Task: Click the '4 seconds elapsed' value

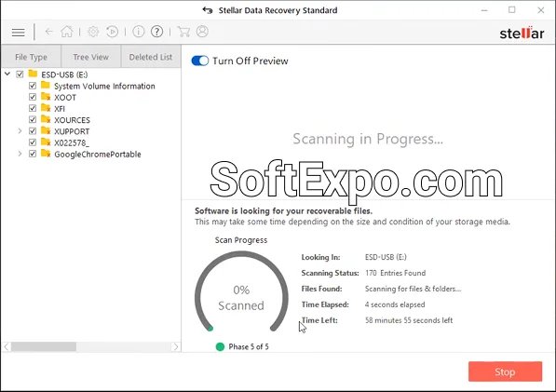Action: (x=395, y=304)
